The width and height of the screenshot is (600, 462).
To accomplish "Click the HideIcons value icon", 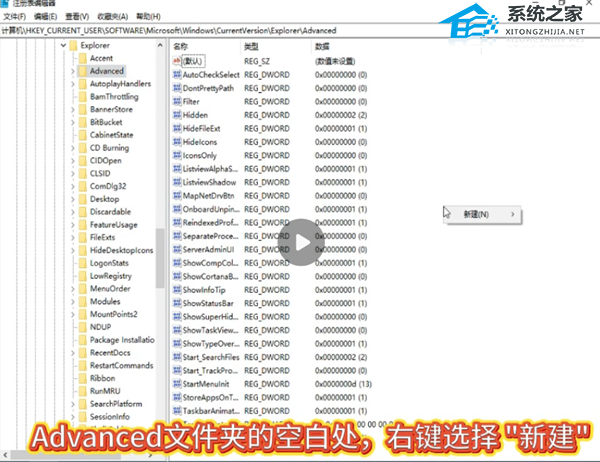I will pos(177,142).
